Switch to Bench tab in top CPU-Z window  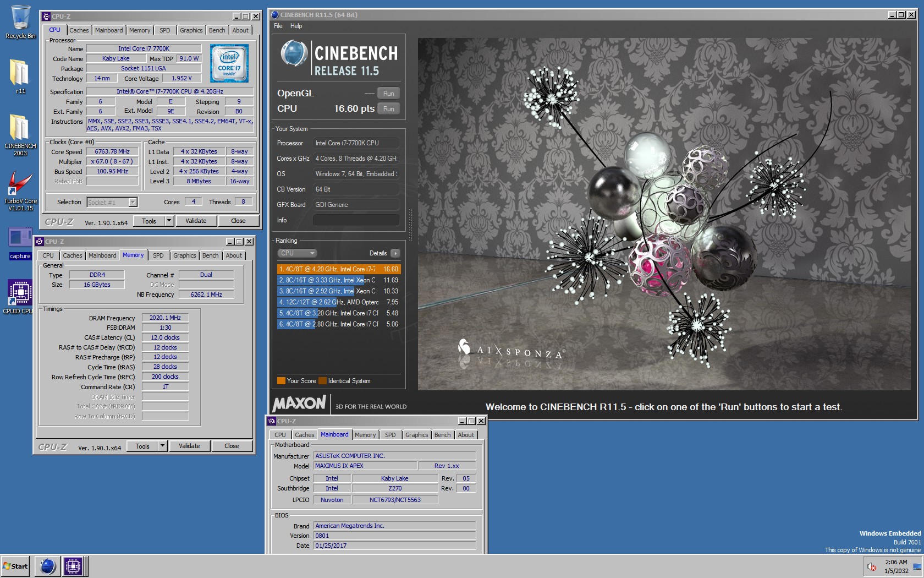click(x=217, y=30)
